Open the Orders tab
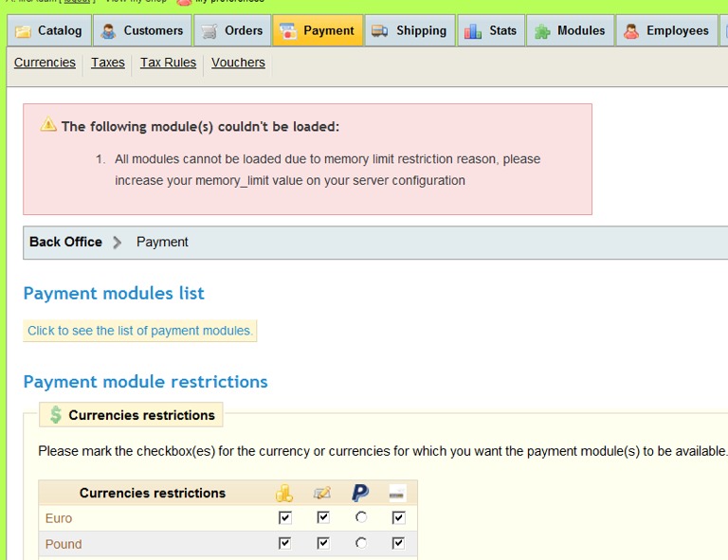The height and width of the screenshot is (560, 728). [x=232, y=30]
